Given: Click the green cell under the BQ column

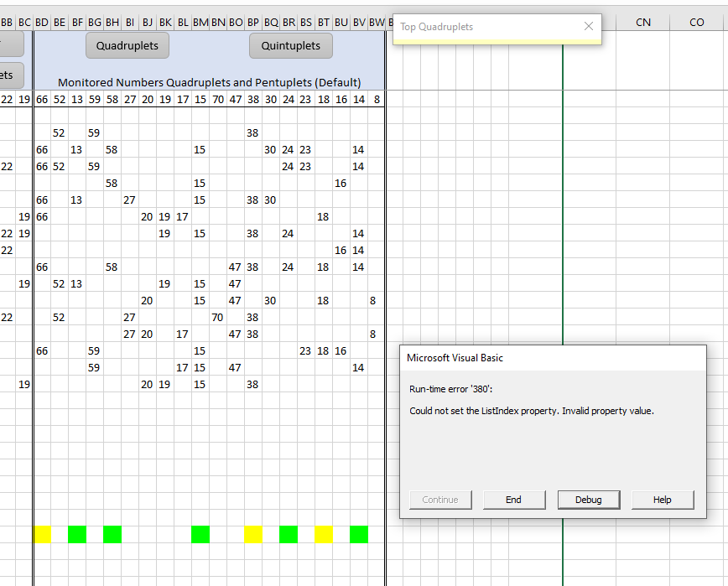Looking at the screenshot, I should (288, 534).
